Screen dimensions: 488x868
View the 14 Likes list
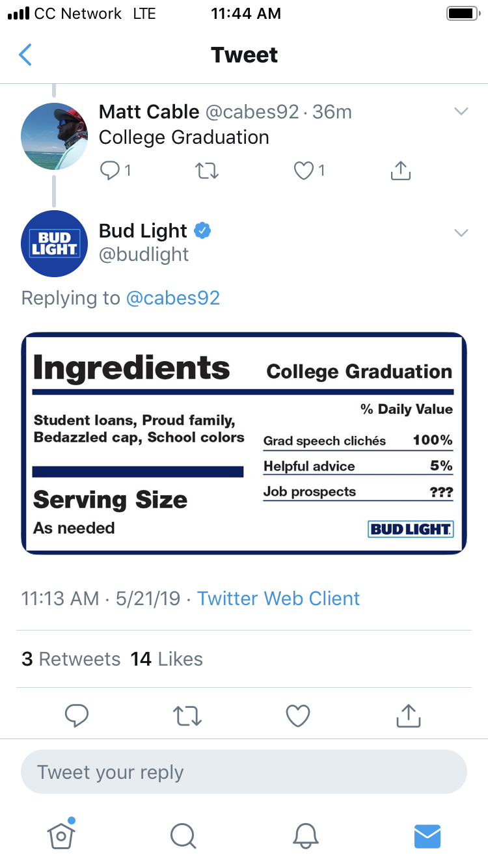pos(167,659)
